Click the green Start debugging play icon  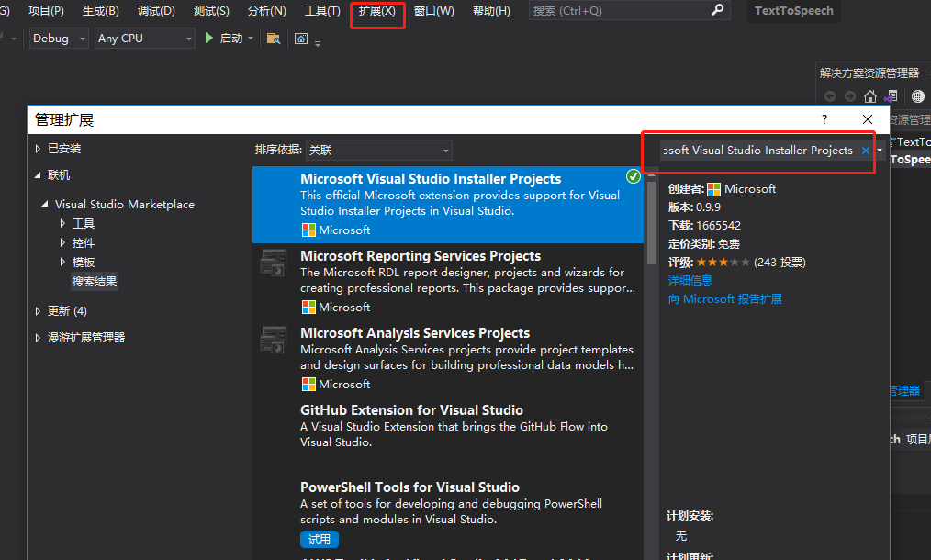(x=209, y=38)
